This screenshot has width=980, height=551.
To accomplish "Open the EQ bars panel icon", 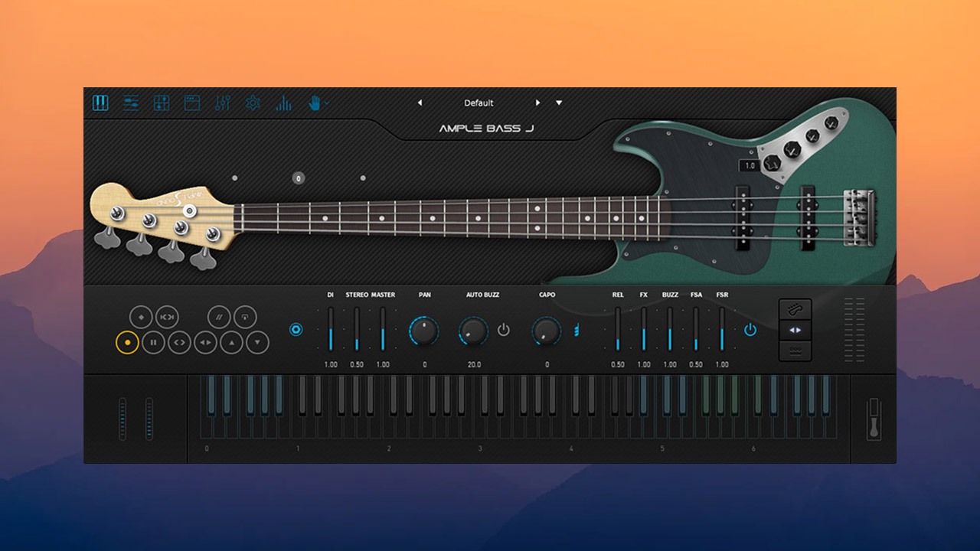I will (283, 103).
